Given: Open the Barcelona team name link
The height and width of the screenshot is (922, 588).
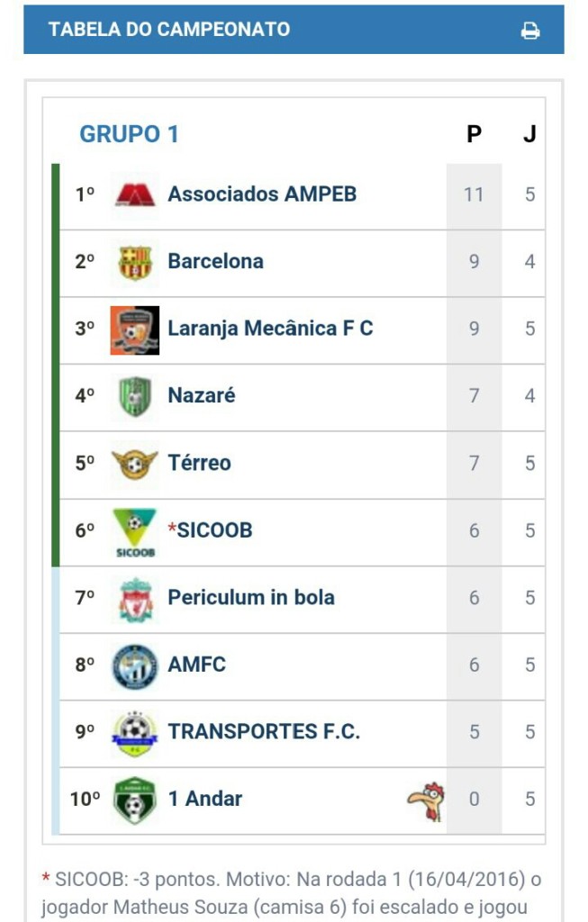Looking at the screenshot, I should point(215,261).
